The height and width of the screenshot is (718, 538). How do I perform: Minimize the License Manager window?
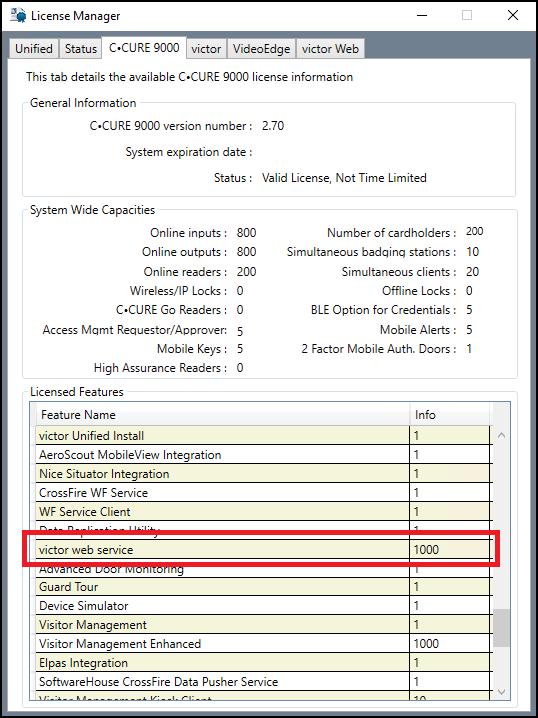[x=422, y=15]
